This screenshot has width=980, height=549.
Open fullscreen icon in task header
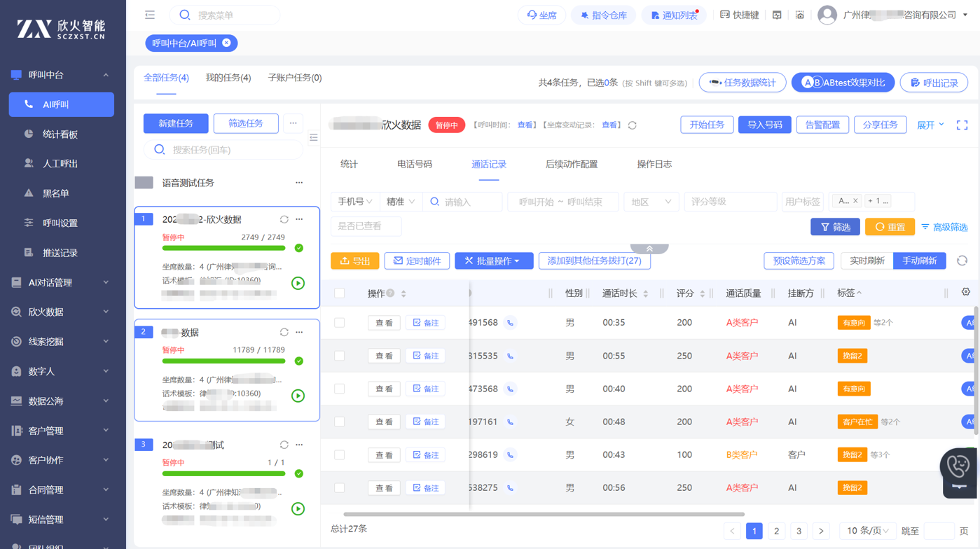tap(962, 125)
